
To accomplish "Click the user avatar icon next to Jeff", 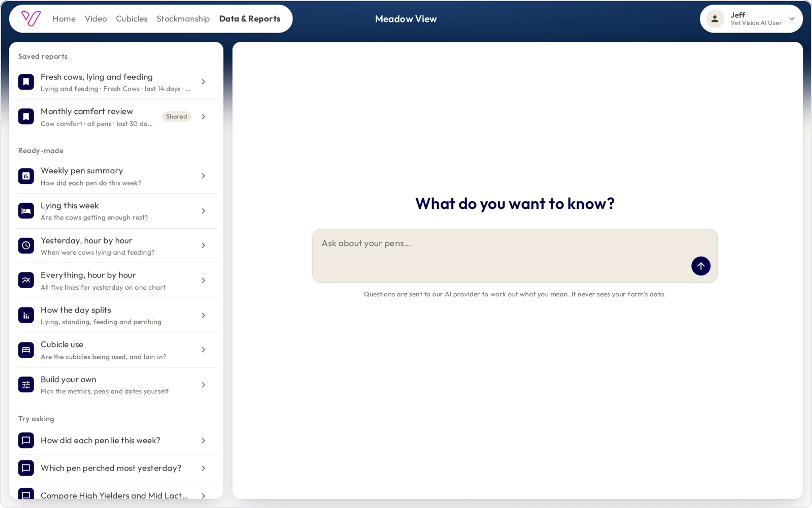I will 715,19.
